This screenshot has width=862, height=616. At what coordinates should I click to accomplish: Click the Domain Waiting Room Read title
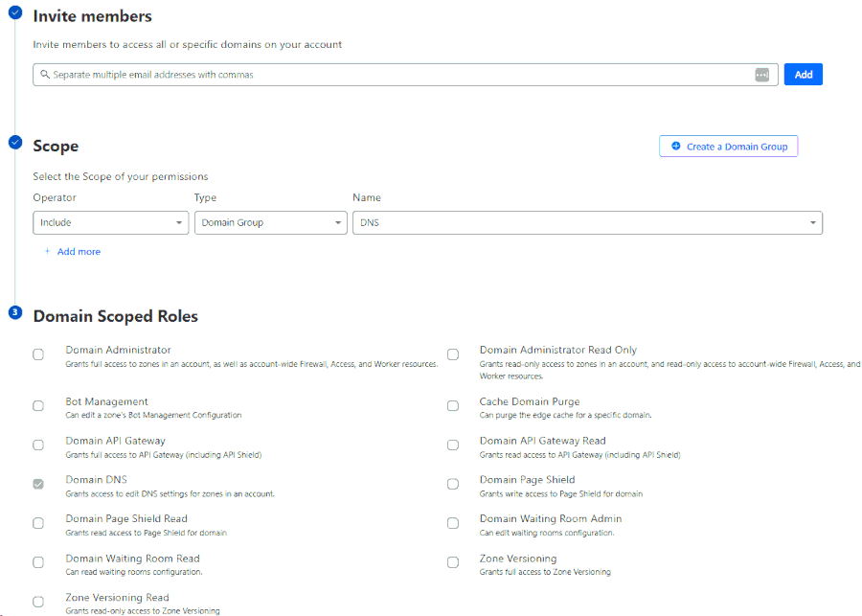pyautogui.click(x=132, y=559)
